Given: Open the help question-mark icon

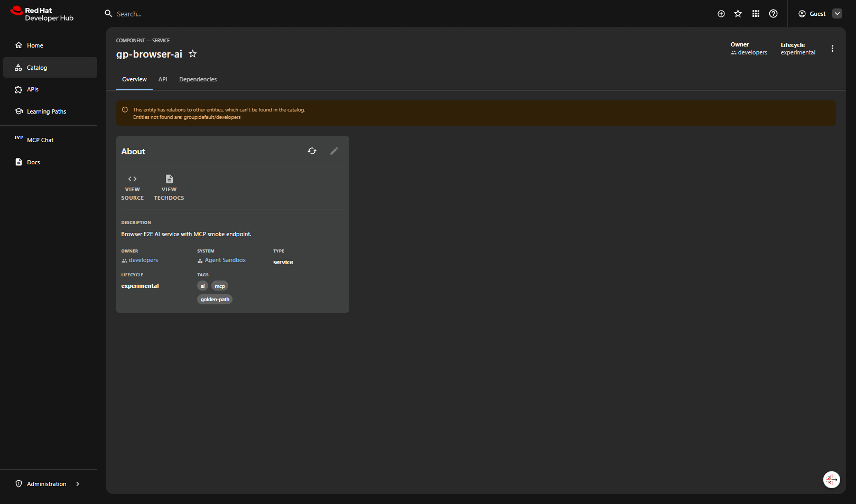Looking at the screenshot, I should [x=774, y=14].
